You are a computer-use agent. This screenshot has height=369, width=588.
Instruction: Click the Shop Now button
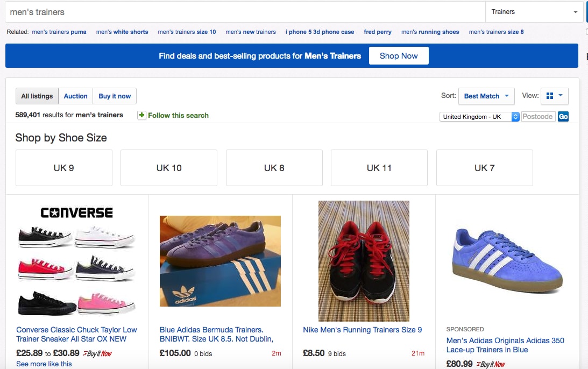tap(399, 56)
